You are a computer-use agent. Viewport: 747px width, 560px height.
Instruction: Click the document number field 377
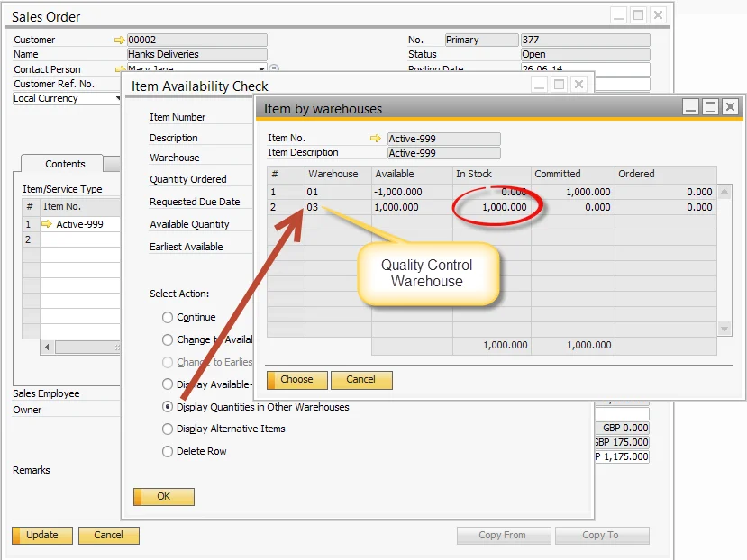tap(586, 40)
